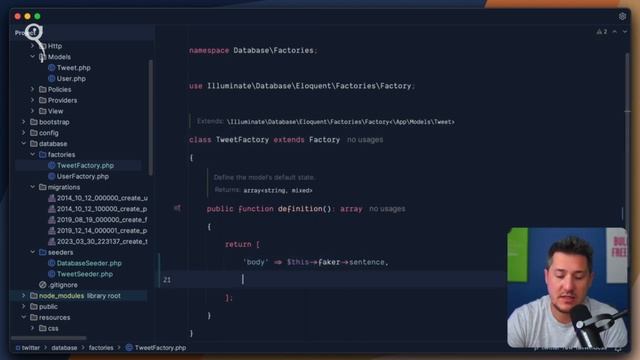640x360 pixels.
Task: Expand the Policies folder
Action: pos(32,89)
